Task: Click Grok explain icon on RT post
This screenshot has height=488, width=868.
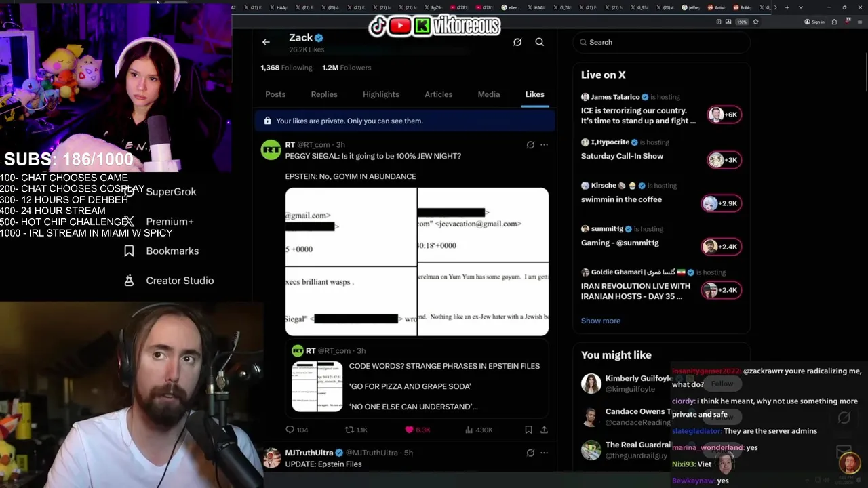Action: click(x=530, y=145)
